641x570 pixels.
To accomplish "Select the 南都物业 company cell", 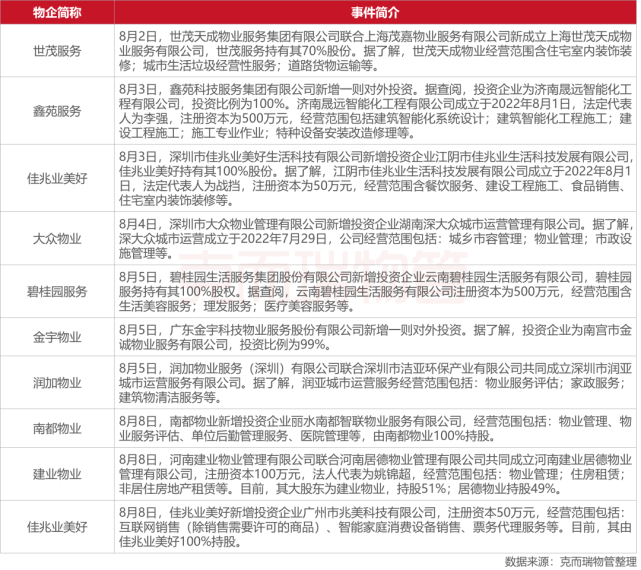I will click(57, 429).
